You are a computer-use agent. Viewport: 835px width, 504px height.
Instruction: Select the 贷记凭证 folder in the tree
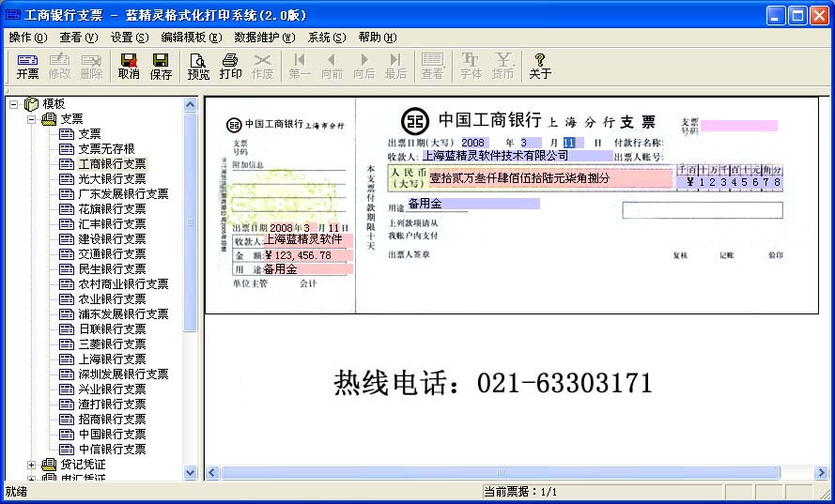pyautogui.click(x=83, y=465)
